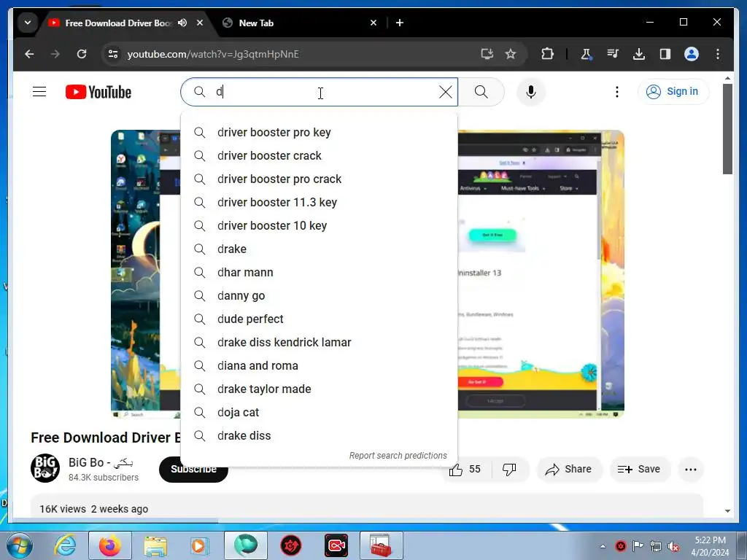Select the youtube.com URL in address bar
This screenshot has height=560, width=747.
213,54
